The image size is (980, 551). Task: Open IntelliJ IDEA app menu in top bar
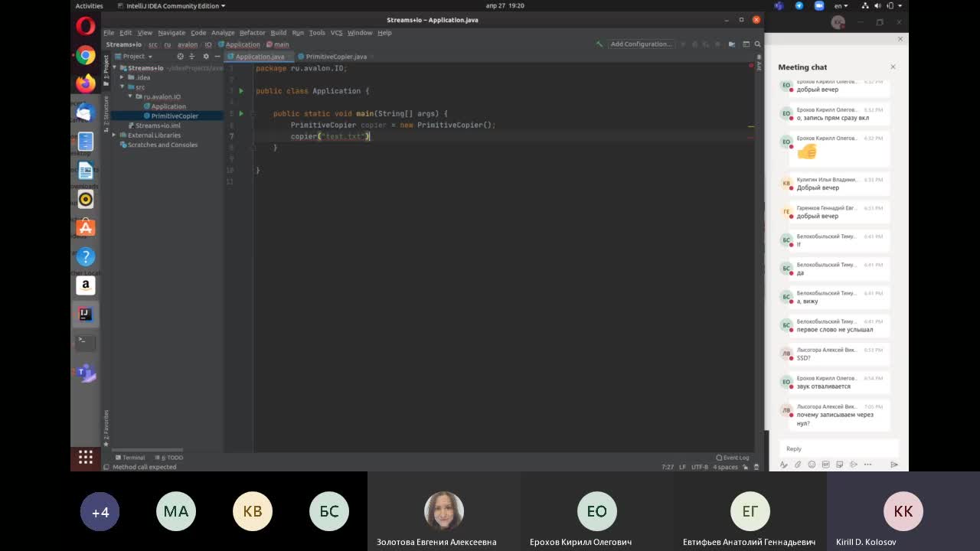(171, 5)
